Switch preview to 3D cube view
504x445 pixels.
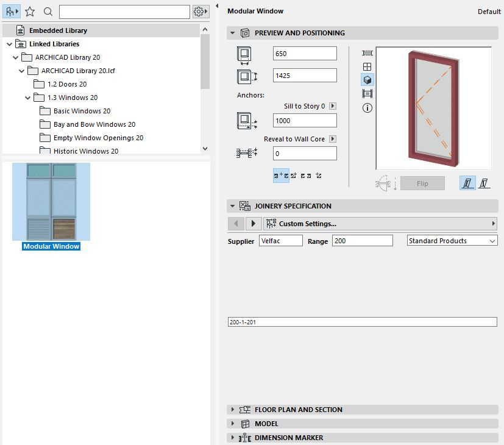(x=367, y=80)
